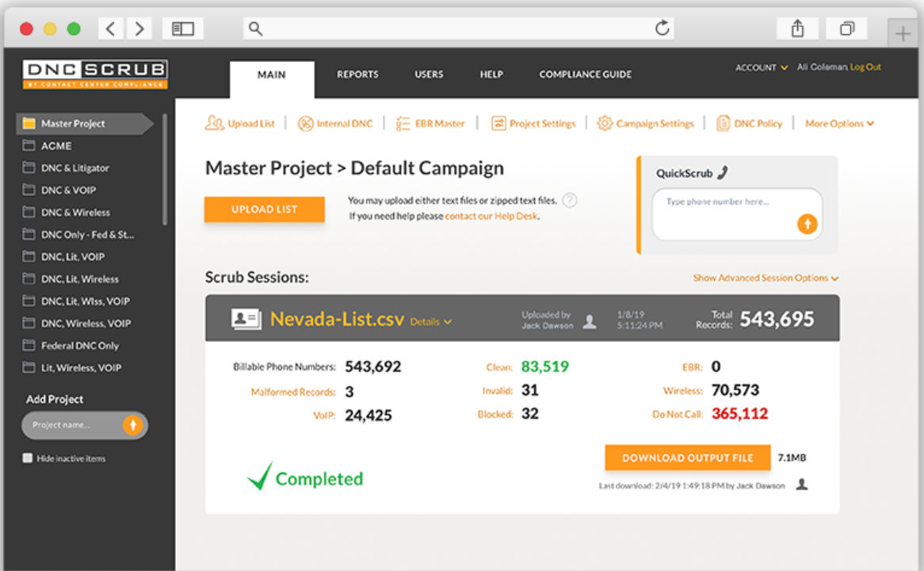
Task: Expand Show Advanced Session Options
Action: (766, 278)
